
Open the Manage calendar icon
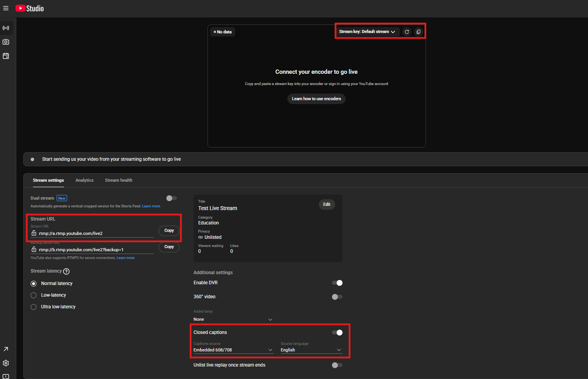click(x=6, y=56)
